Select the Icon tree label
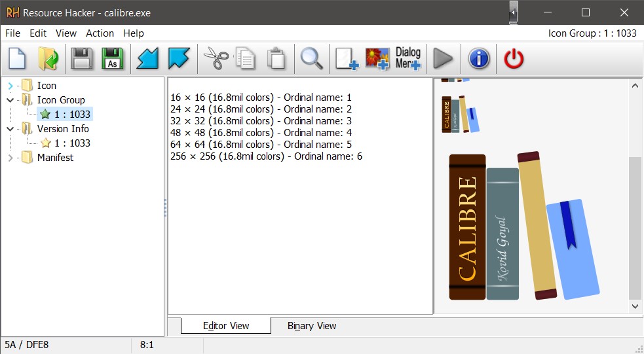 tap(47, 86)
